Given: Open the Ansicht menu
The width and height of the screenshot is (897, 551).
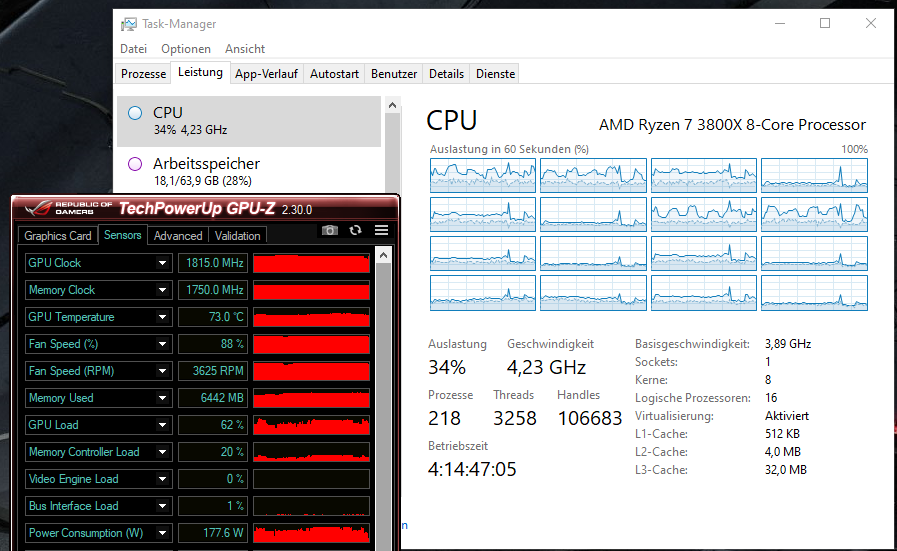Looking at the screenshot, I should pyautogui.click(x=245, y=49).
